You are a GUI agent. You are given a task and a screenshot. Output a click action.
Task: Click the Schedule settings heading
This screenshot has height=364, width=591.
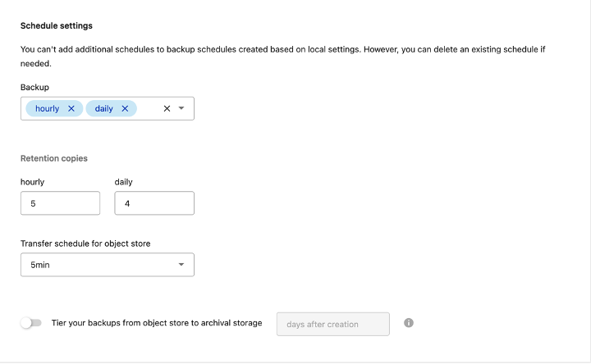coord(57,26)
